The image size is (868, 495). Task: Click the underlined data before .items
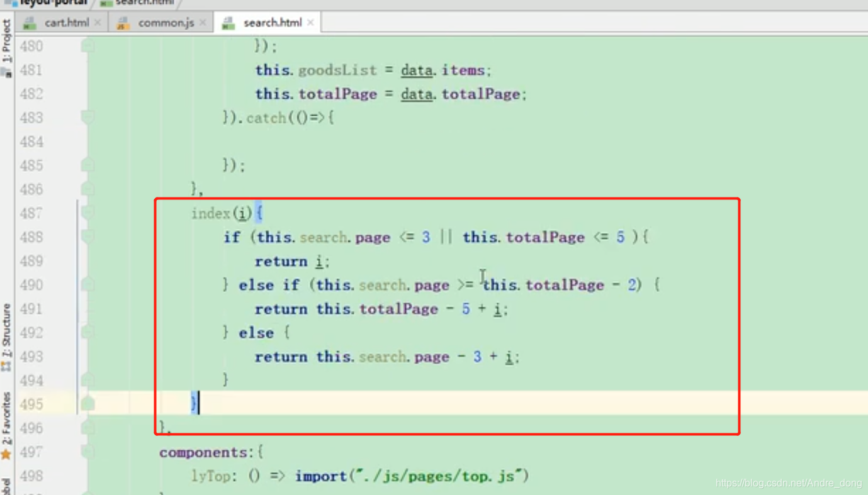(417, 70)
